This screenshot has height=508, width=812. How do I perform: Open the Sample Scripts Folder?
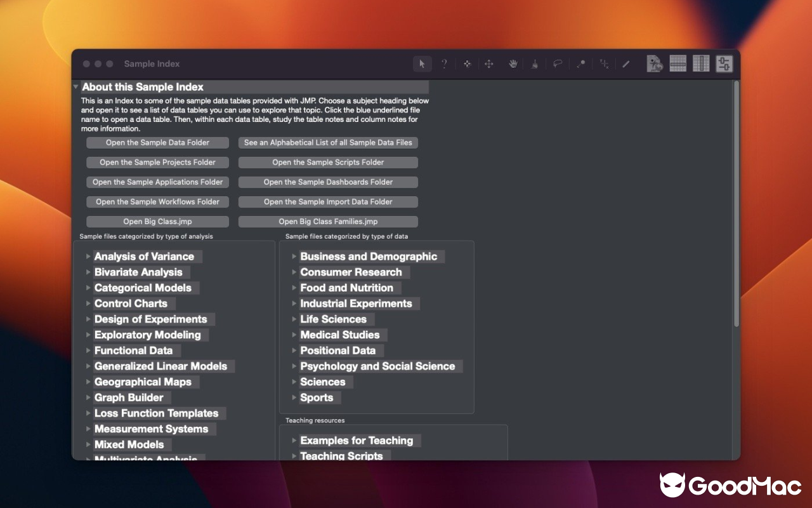pyautogui.click(x=327, y=162)
